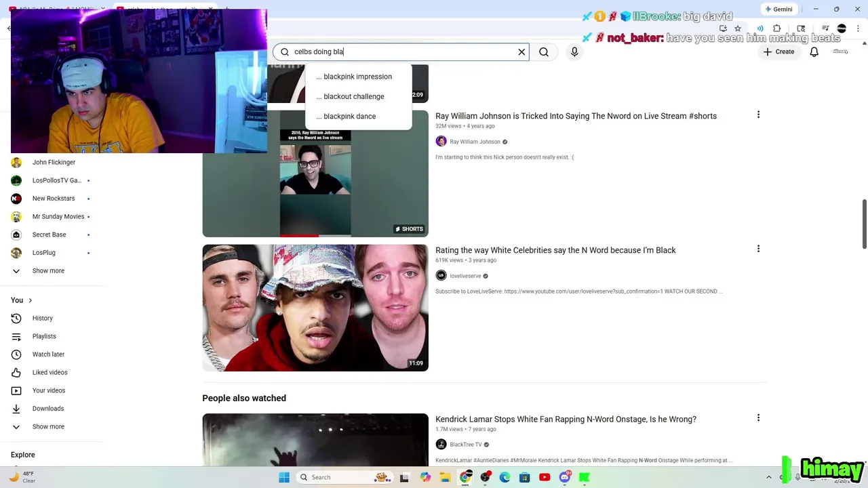This screenshot has height=488, width=868.
Task: Open more options for loveliveserve video
Action: 758,249
